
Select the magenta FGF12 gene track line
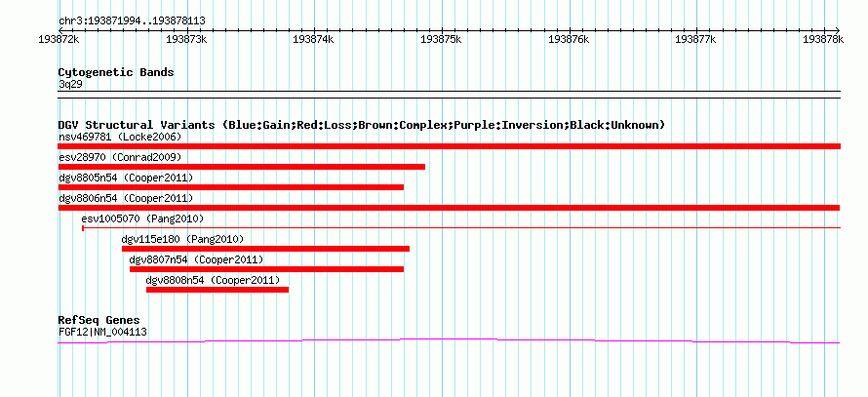click(449, 341)
